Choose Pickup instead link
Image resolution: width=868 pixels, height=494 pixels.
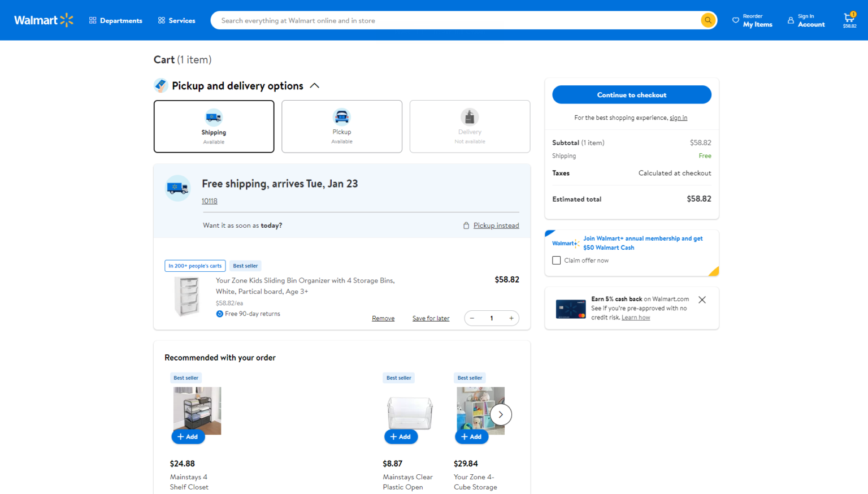tap(496, 225)
